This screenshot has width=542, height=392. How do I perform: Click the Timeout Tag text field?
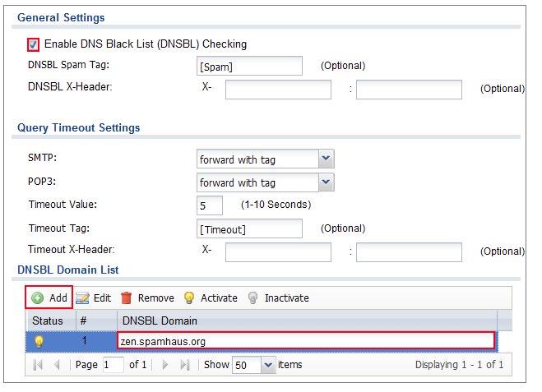249,228
